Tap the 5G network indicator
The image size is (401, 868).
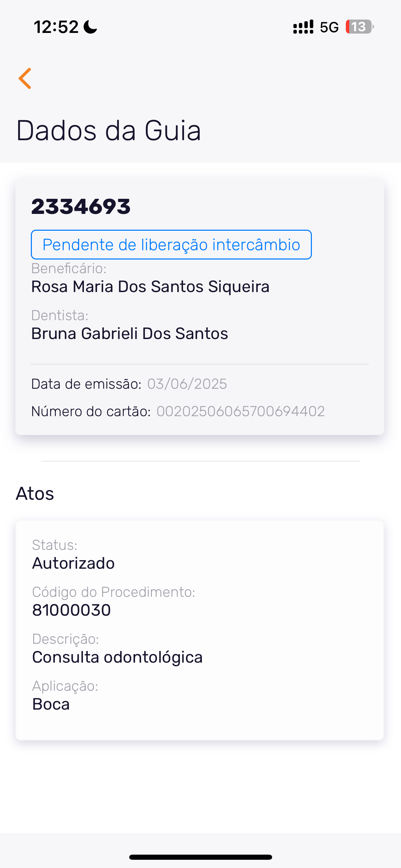point(329,27)
